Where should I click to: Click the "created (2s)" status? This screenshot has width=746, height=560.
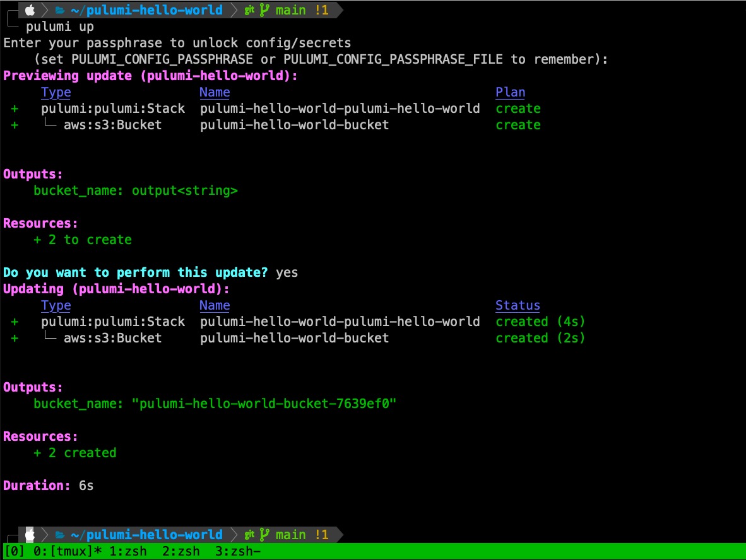point(540,338)
